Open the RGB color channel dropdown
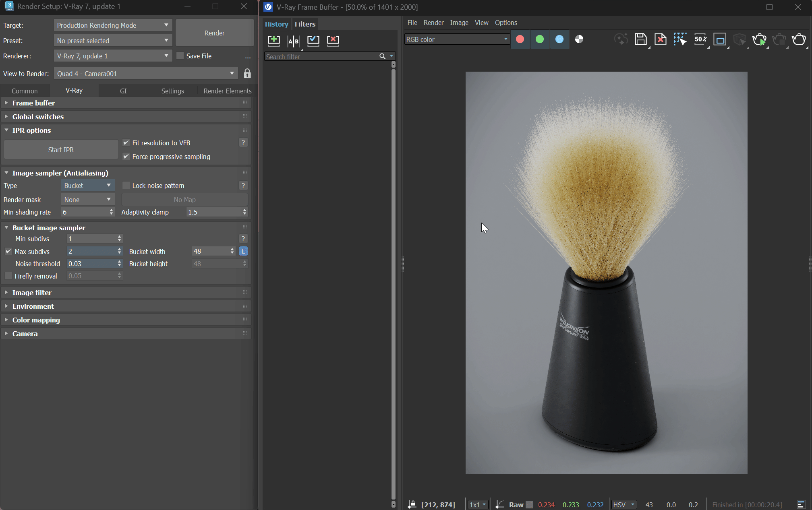 coord(456,39)
